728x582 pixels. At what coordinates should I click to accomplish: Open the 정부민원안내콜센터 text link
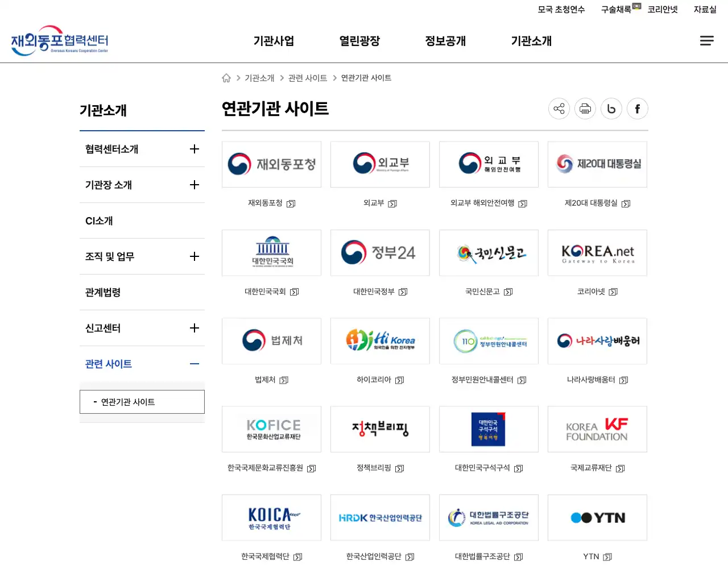(482, 380)
